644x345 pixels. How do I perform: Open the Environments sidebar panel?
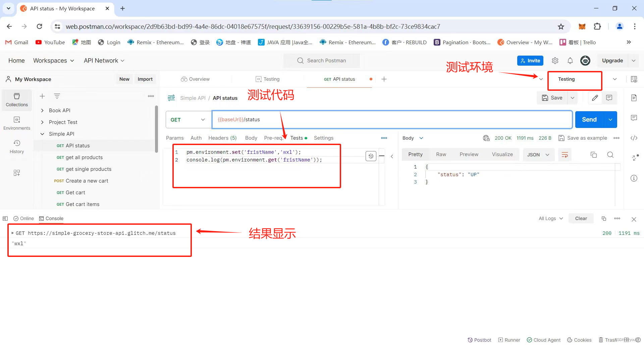(17, 123)
